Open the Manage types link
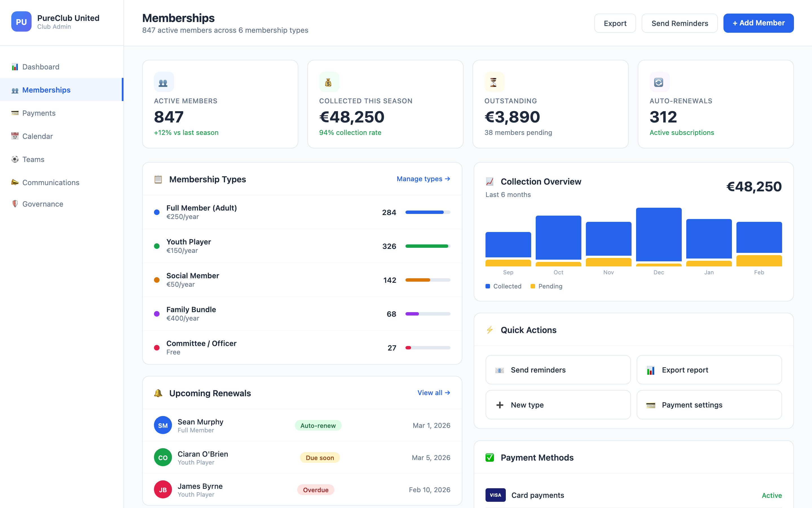Screen dimensions: 812x508 point(423,179)
